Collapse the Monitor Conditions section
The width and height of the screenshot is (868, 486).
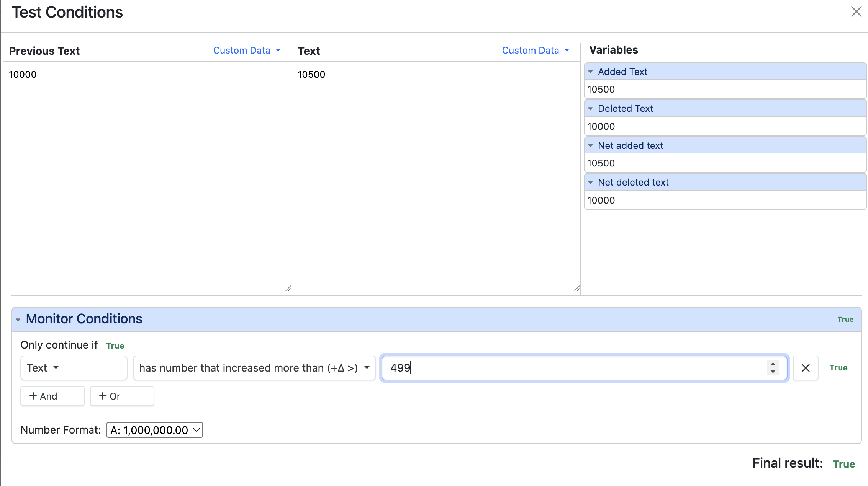click(x=18, y=320)
